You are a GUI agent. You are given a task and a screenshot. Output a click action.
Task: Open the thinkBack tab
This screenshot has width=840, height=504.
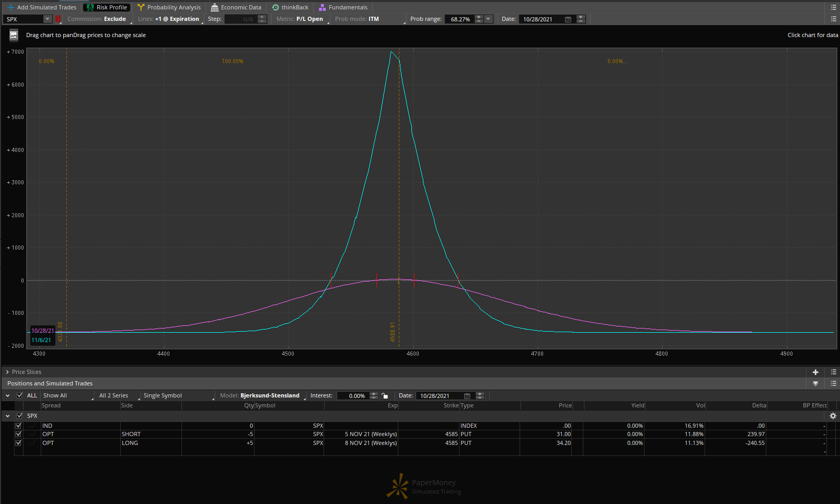coord(290,7)
